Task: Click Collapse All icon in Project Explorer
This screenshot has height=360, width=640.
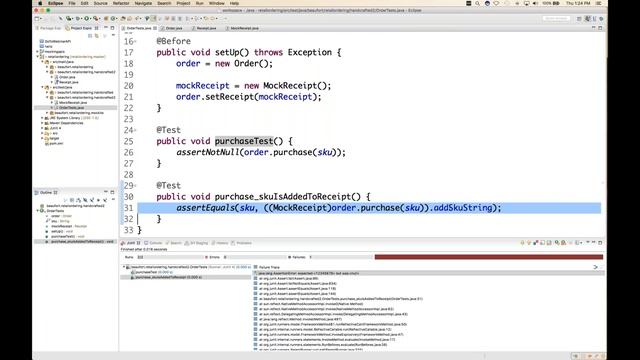Action: [x=90, y=36]
